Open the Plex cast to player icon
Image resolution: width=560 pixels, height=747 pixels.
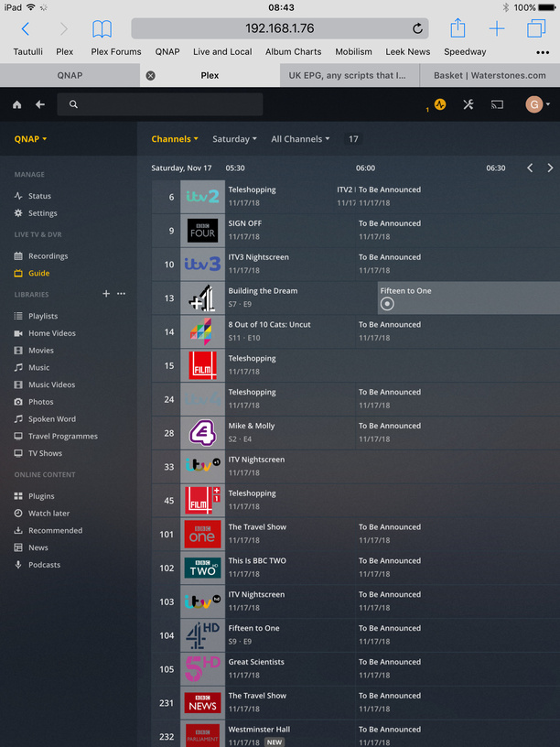tap(497, 104)
